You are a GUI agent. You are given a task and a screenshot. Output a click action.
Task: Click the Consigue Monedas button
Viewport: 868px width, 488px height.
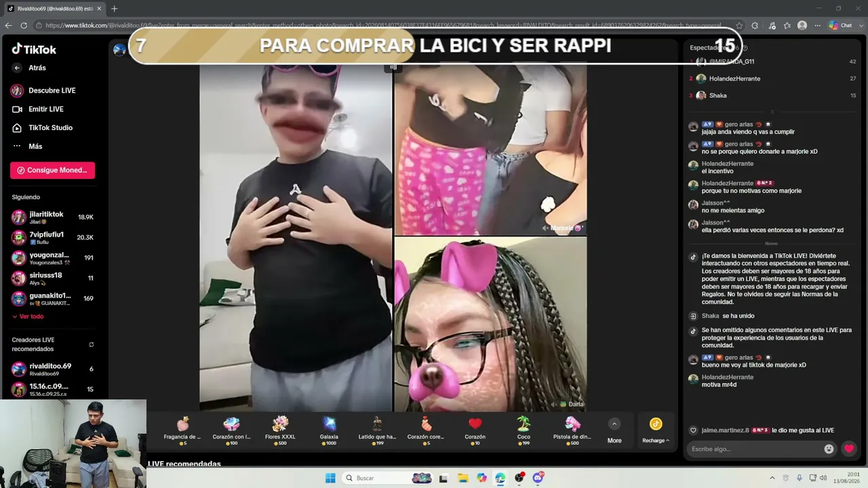click(x=52, y=170)
